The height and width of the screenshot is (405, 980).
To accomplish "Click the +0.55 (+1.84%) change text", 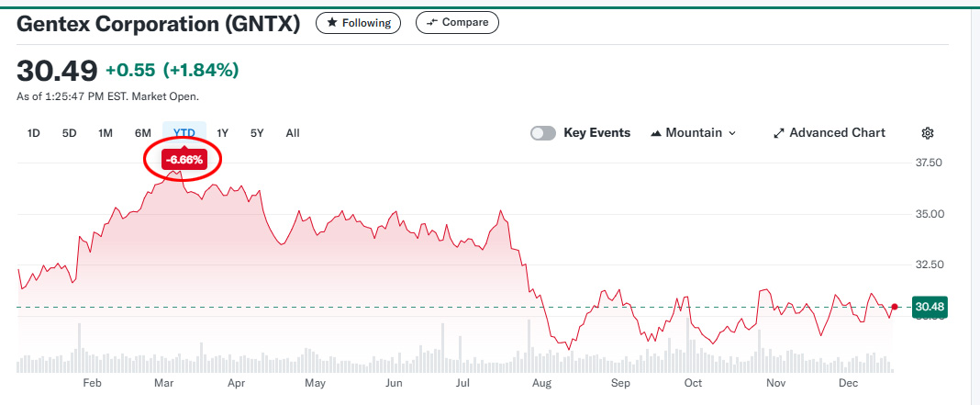I will (x=172, y=70).
